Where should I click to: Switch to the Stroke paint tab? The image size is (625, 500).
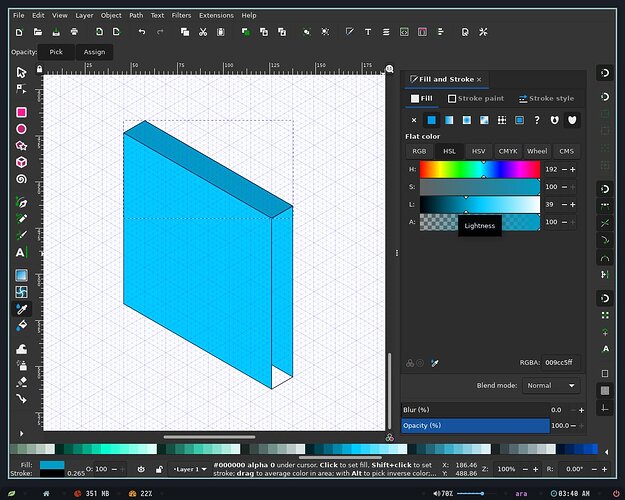[x=476, y=98]
